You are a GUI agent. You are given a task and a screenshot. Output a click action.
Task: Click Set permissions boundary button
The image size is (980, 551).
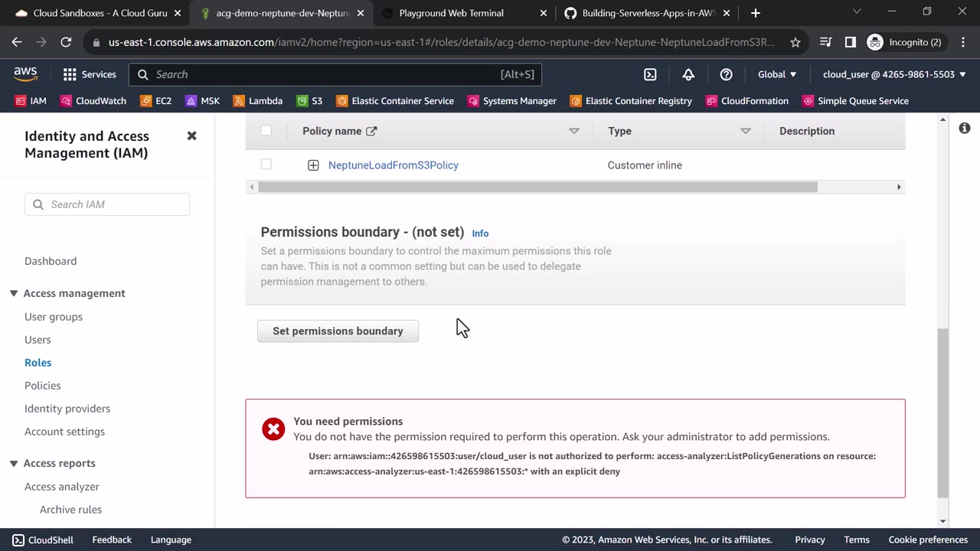338,331
